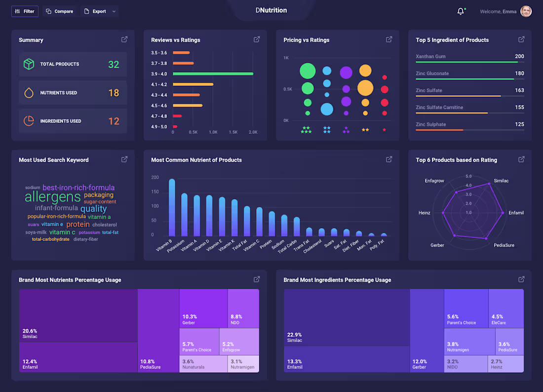
Task: Click the 'quality' keyword
Action: tap(93, 208)
